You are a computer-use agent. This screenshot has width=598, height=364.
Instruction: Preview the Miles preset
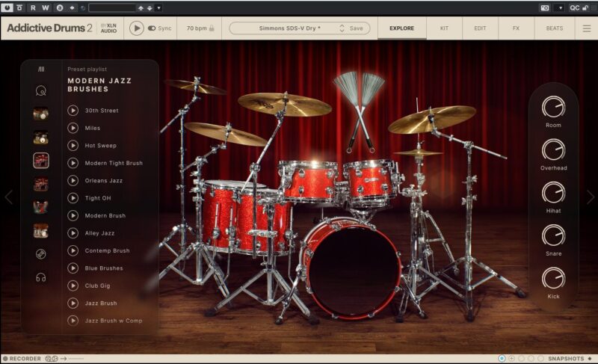click(x=73, y=128)
